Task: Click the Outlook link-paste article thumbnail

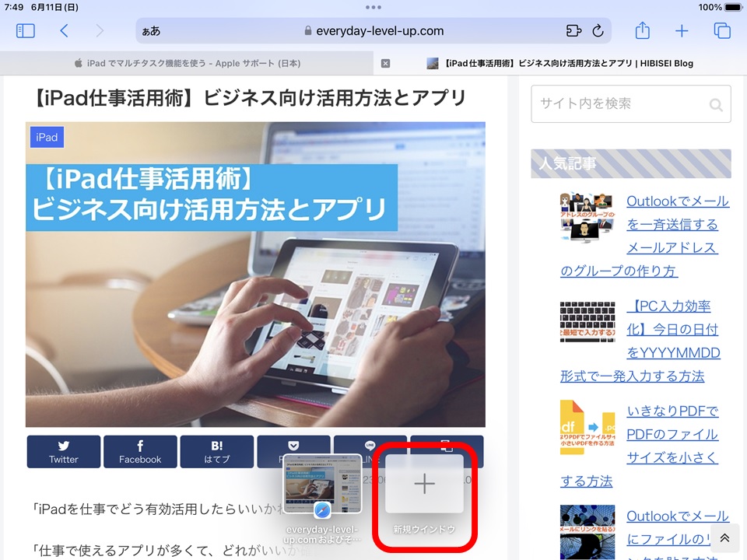Action: [587, 531]
